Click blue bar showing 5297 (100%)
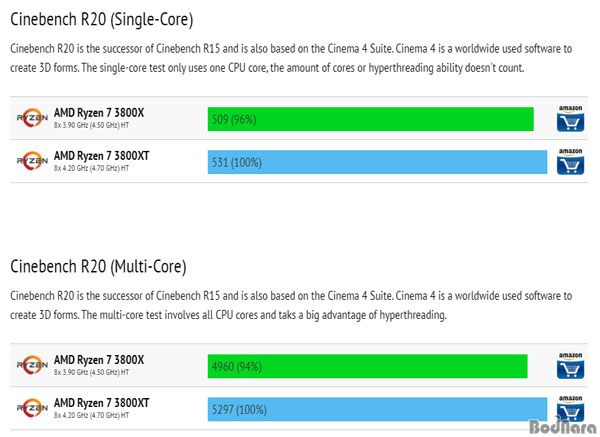Image resolution: width=600 pixels, height=437 pixels. pos(377,409)
